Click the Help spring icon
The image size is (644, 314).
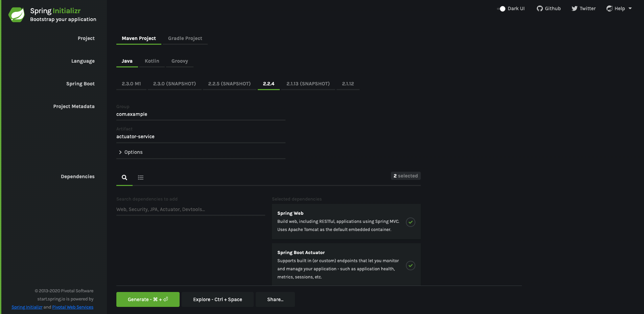tap(609, 8)
